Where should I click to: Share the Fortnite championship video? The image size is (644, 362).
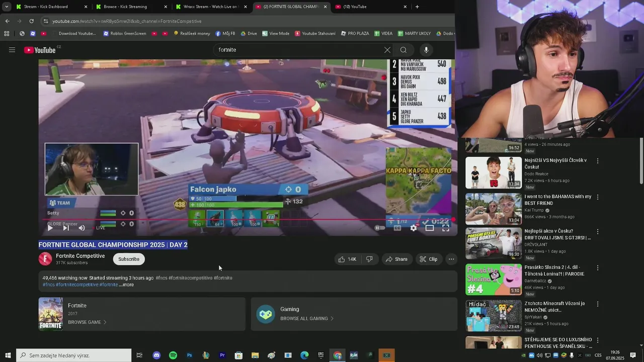[x=396, y=259]
